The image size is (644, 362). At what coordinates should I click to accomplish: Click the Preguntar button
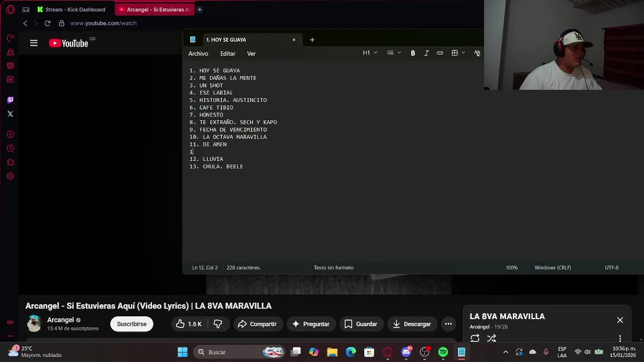point(310,324)
